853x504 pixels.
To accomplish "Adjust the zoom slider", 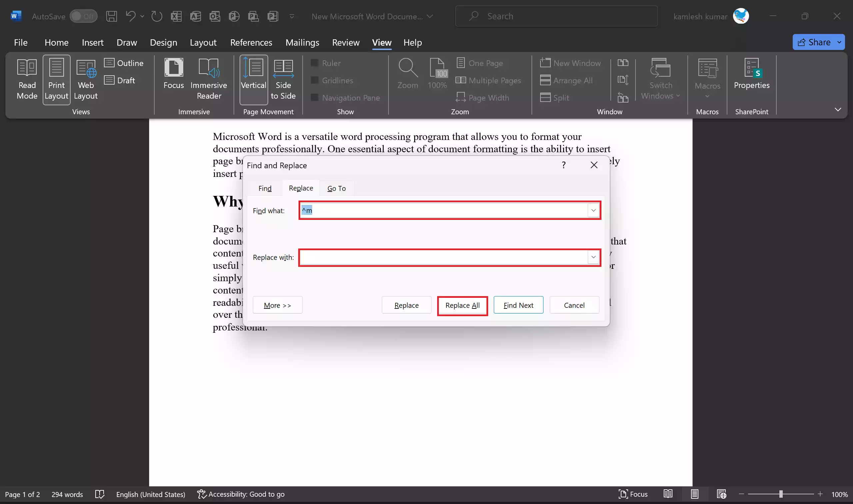I will [781, 494].
